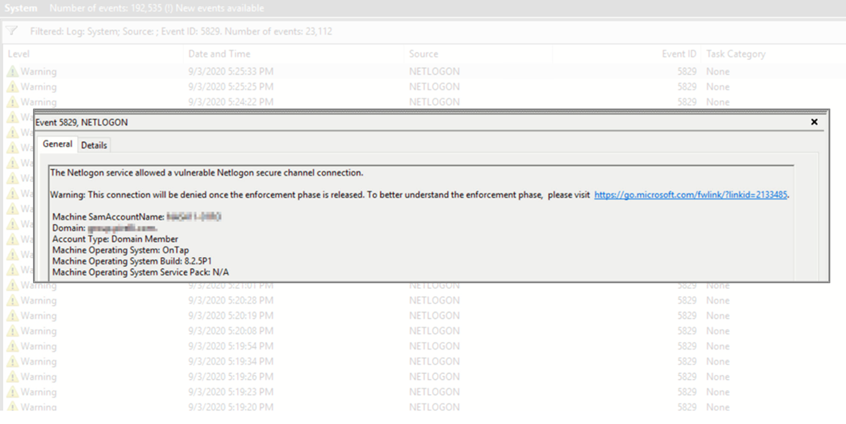846x424 pixels.
Task: Sort by the Level column header
Action: tap(19, 54)
